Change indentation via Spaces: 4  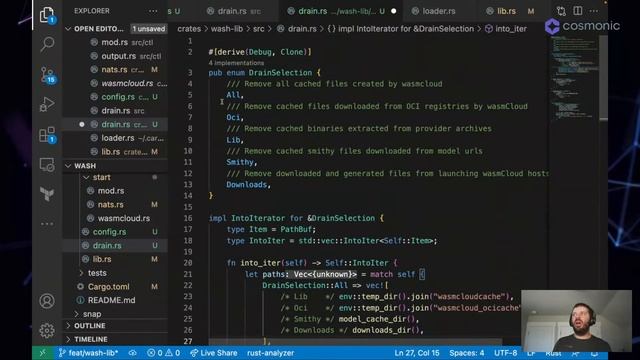pyautogui.click(x=467, y=353)
